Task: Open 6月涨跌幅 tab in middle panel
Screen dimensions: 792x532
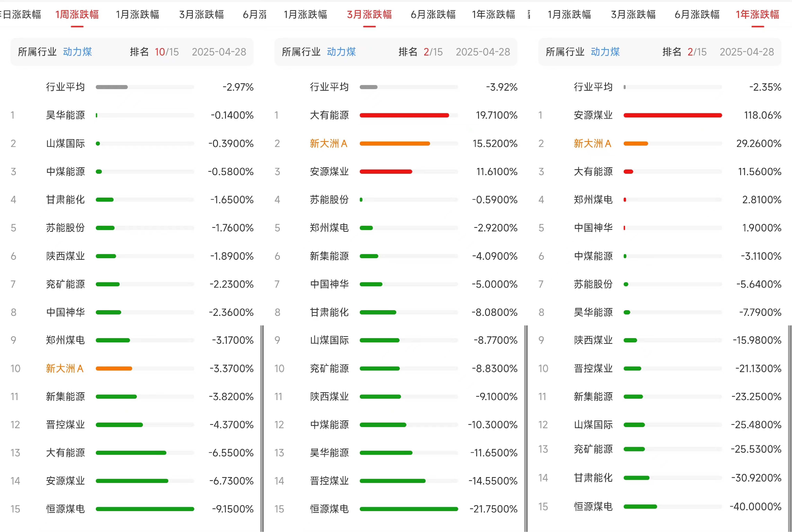Action: pyautogui.click(x=433, y=15)
